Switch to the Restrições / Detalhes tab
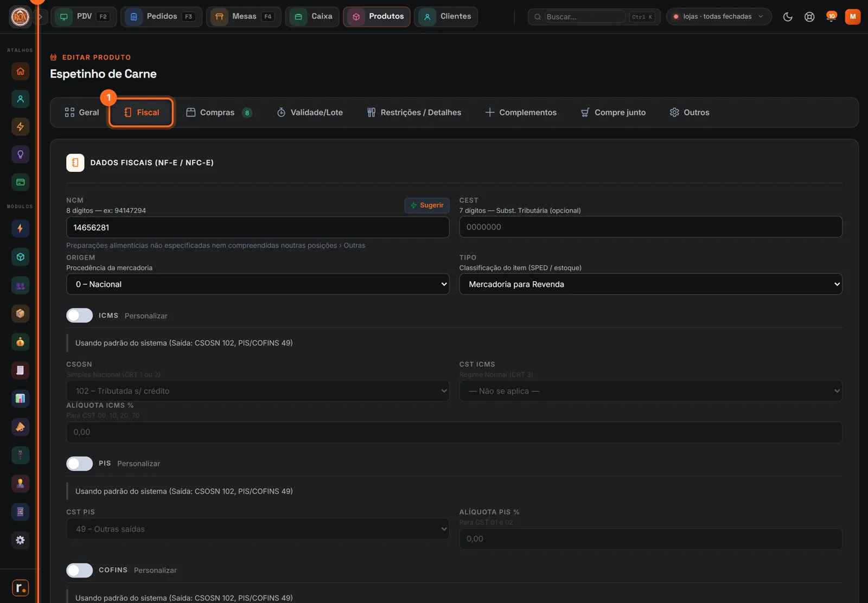Screen dimensions: 868x603 click(x=414, y=112)
